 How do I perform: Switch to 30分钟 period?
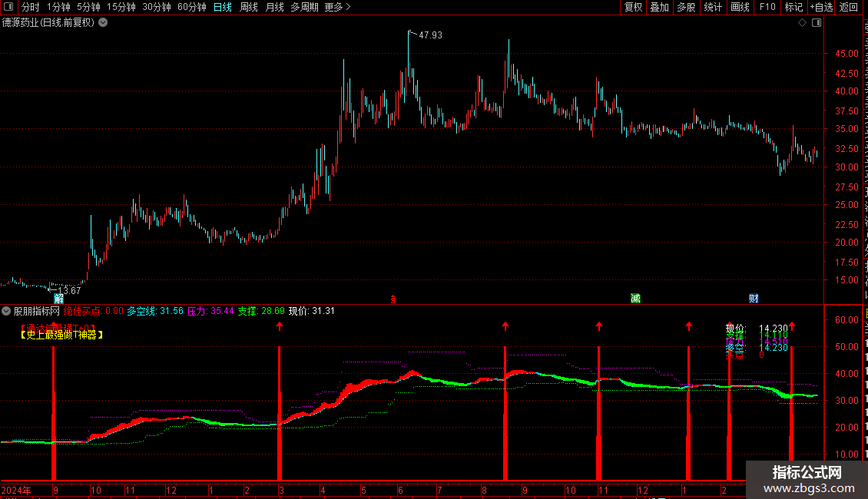[157, 7]
